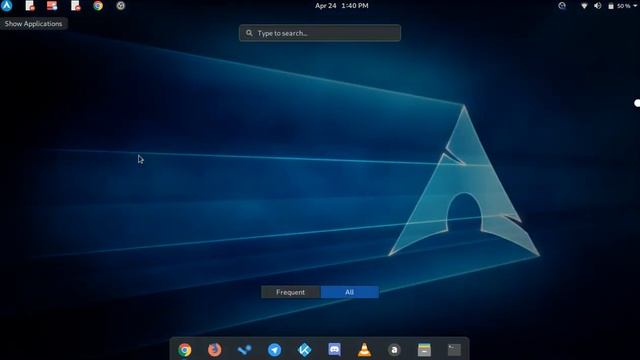Switch to the Frequent apps view
Viewport: 640px width, 360px height.
[x=291, y=292]
